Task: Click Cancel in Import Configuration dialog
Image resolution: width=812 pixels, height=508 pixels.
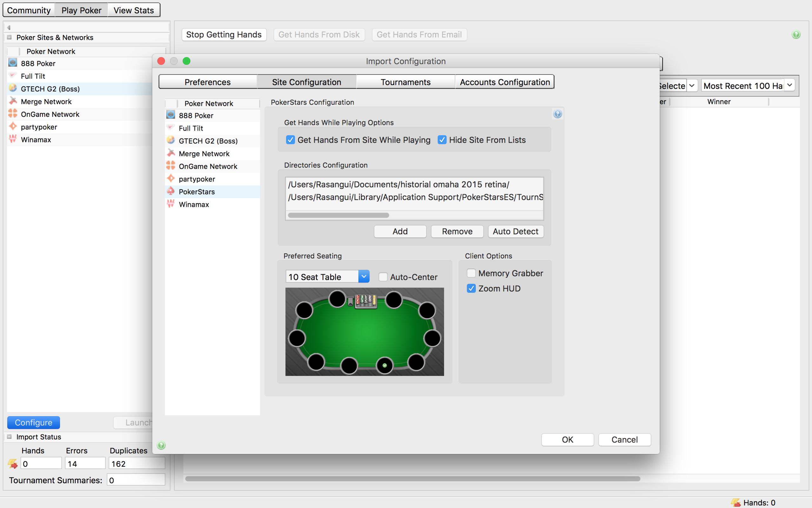Action: (x=624, y=439)
